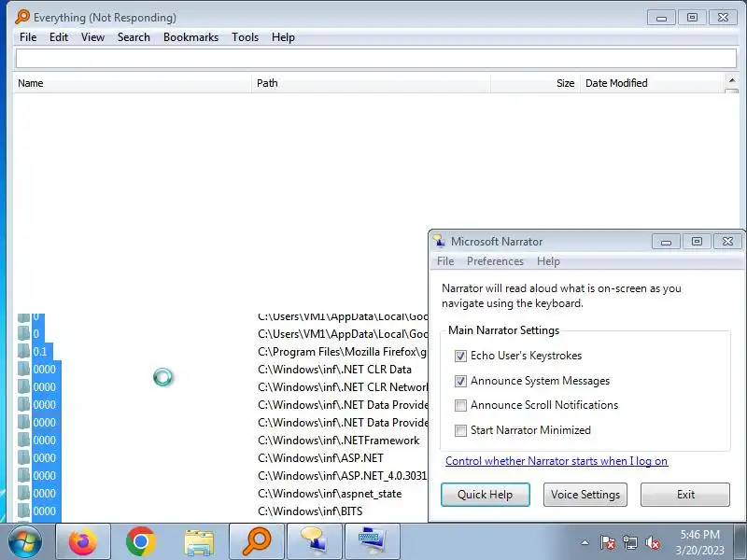
Task: Enable Announce Scroll Notifications checkbox
Action: (x=460, y=405)
